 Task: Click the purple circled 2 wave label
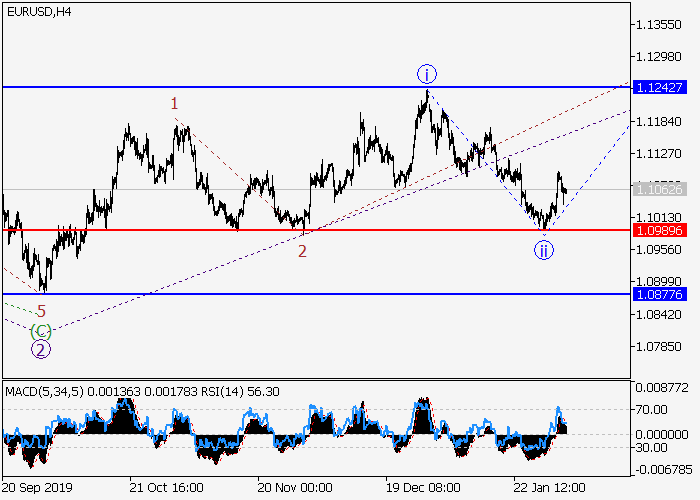pyautogui.click(x=40, y=349)
